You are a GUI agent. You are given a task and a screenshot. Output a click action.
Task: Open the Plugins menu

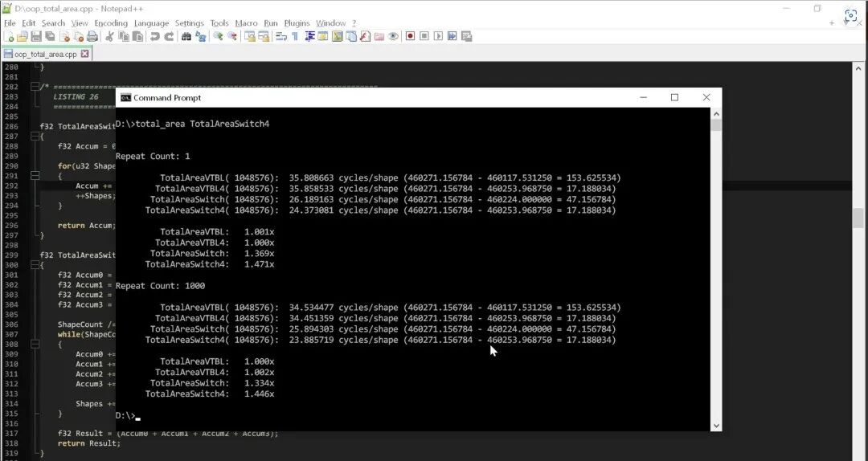297,23
